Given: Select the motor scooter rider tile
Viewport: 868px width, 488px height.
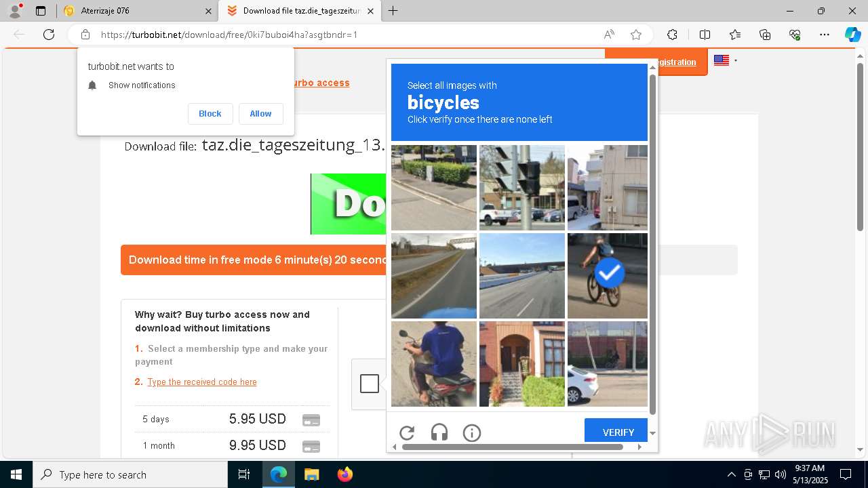Looking at the screenshot, I should coord(434,364).
